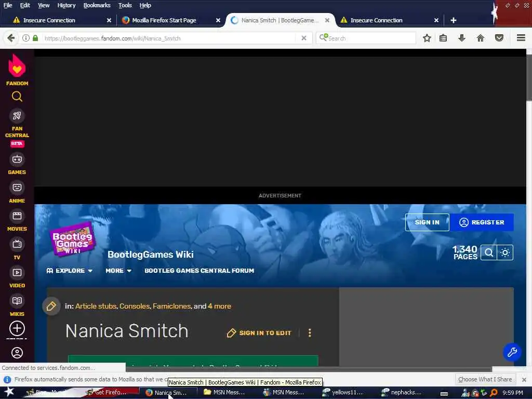Open the Wikis book icon
The width and height of the screenshot is (532, 399).
(17, 301)
